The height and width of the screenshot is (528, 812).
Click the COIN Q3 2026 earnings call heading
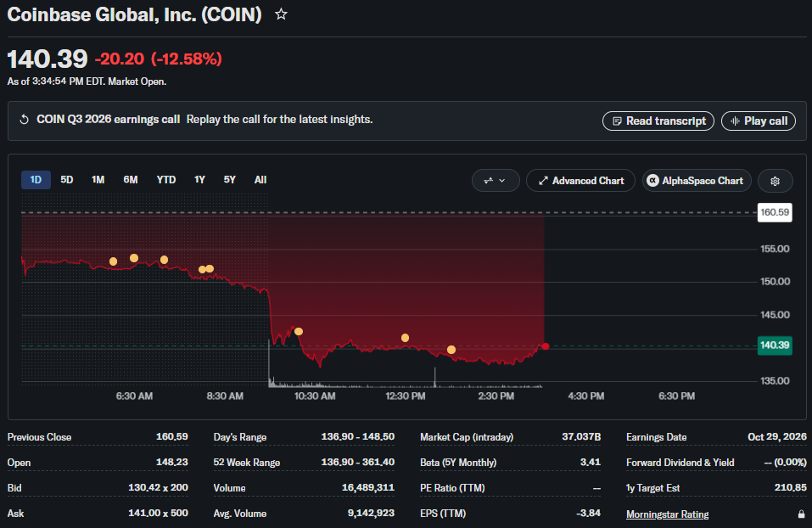109,119
